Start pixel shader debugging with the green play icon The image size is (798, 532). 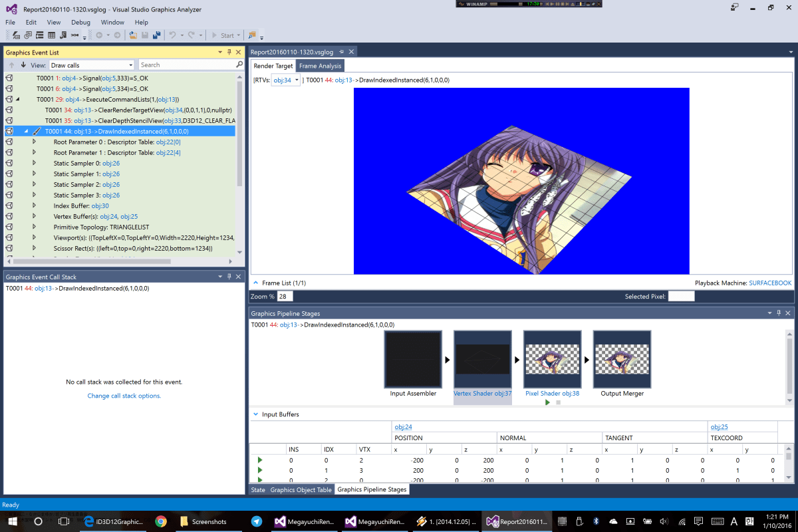pyautogui.click(x=547, y=402)
